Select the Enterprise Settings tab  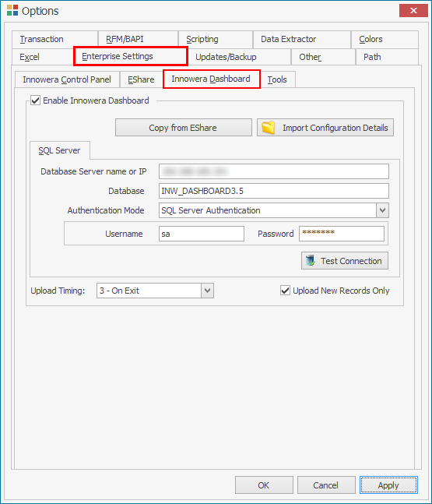pyautogui.click(x=131, y=56)
